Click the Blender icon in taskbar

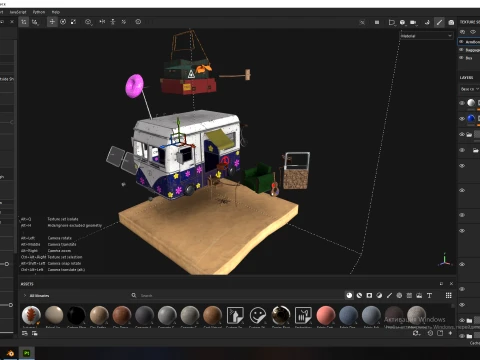[10, 353]
